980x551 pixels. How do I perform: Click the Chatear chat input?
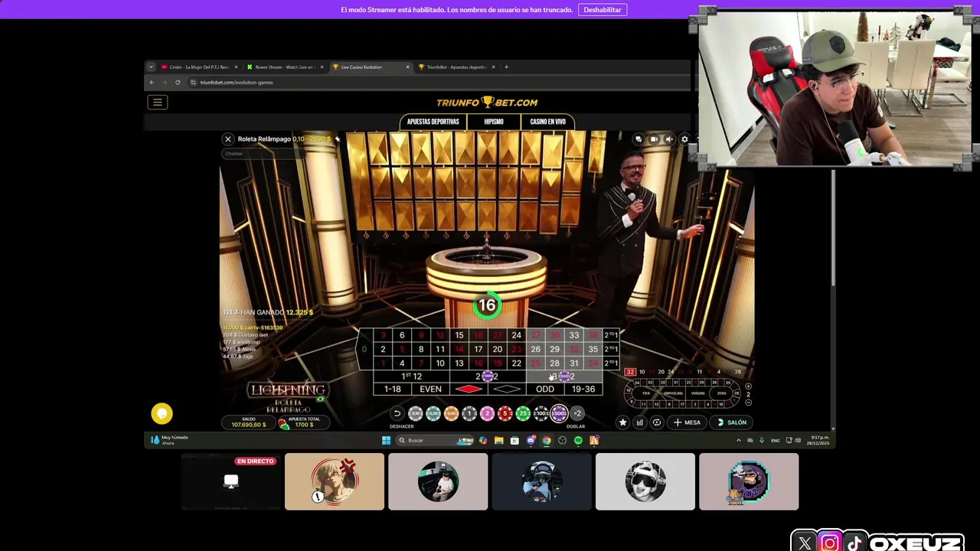click(264, 153)
